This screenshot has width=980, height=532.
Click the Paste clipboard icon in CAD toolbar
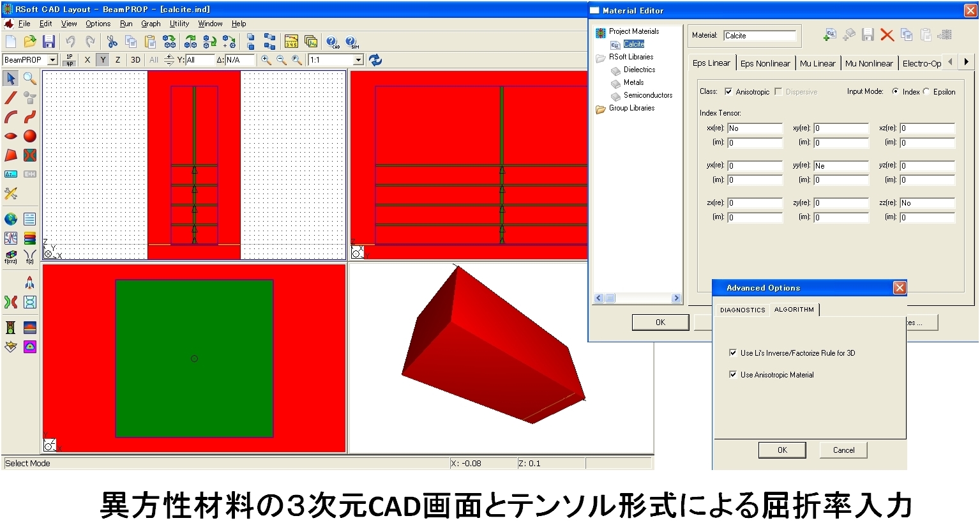pos(150,42)
